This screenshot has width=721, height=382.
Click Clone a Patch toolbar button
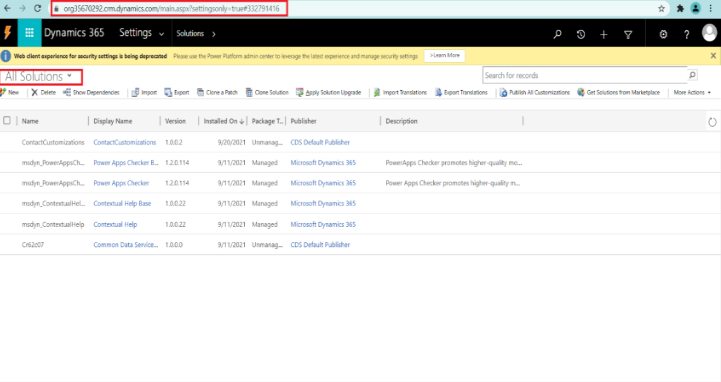click(217, 92)
